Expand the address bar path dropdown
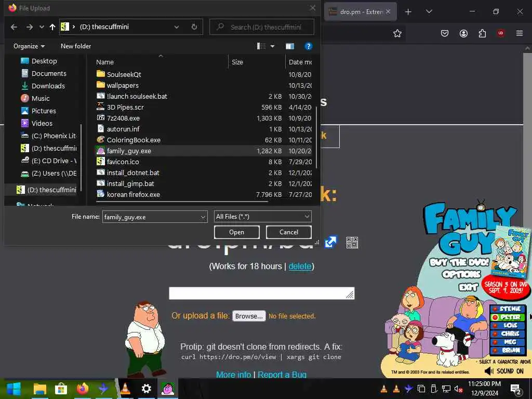The image size is (532, 399). (177, 27)
